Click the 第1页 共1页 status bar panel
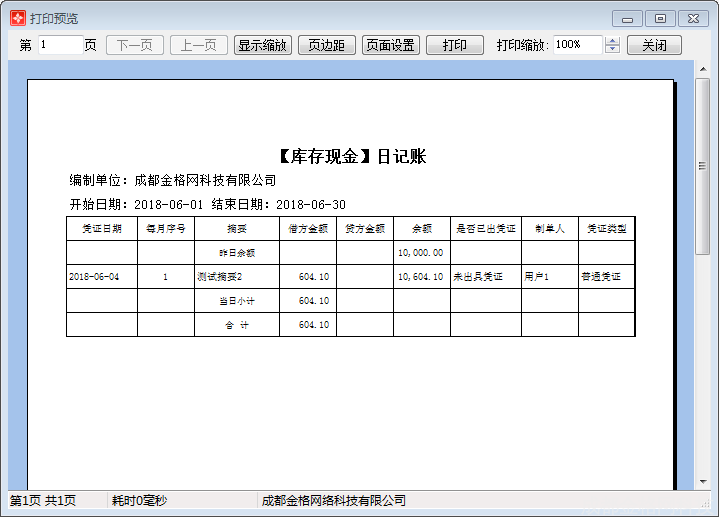 point(44,500)
